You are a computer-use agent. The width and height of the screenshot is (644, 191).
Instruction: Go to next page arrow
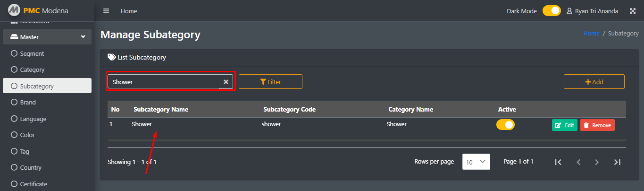[597, 162]
